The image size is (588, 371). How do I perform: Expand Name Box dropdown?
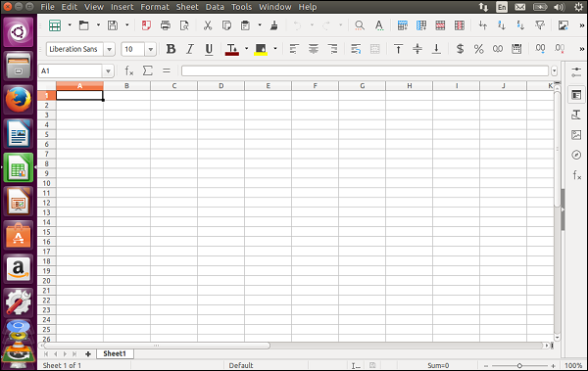(x=108, y=70)
